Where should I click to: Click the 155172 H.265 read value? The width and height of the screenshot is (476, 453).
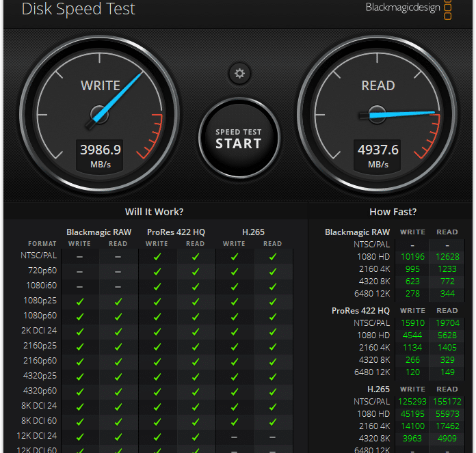point(447,402)
